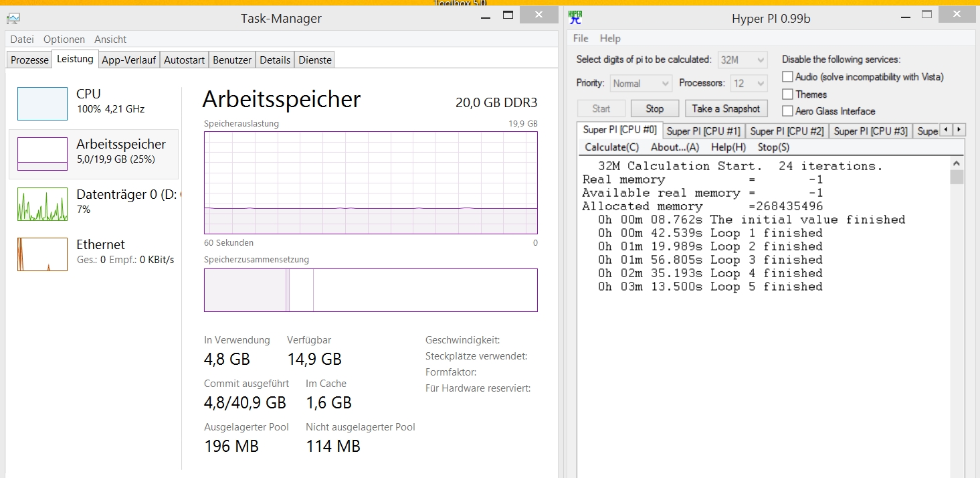Switch to the Dienste tab

(x=315, y=60)
